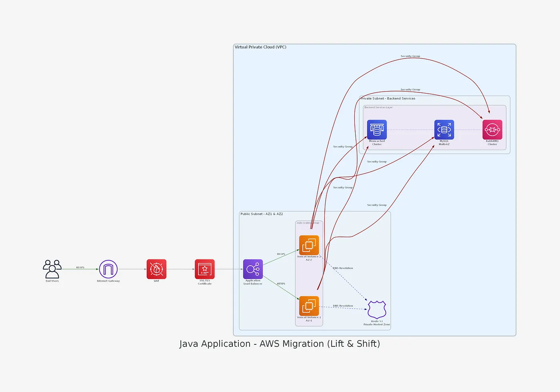560x392 pixels.
Task: Select the Tomcat Instance 2 AZ-2 icon
Action: 309,245
